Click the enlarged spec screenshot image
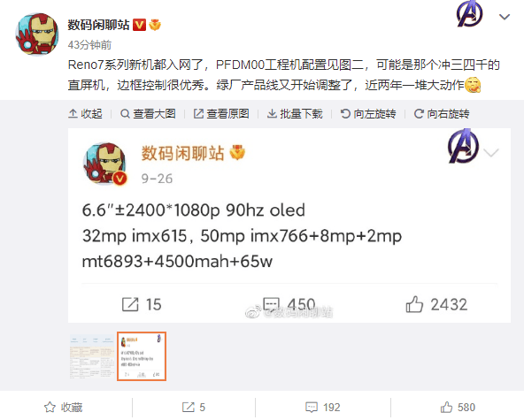 pyautogui.click(x=289, y=225)
